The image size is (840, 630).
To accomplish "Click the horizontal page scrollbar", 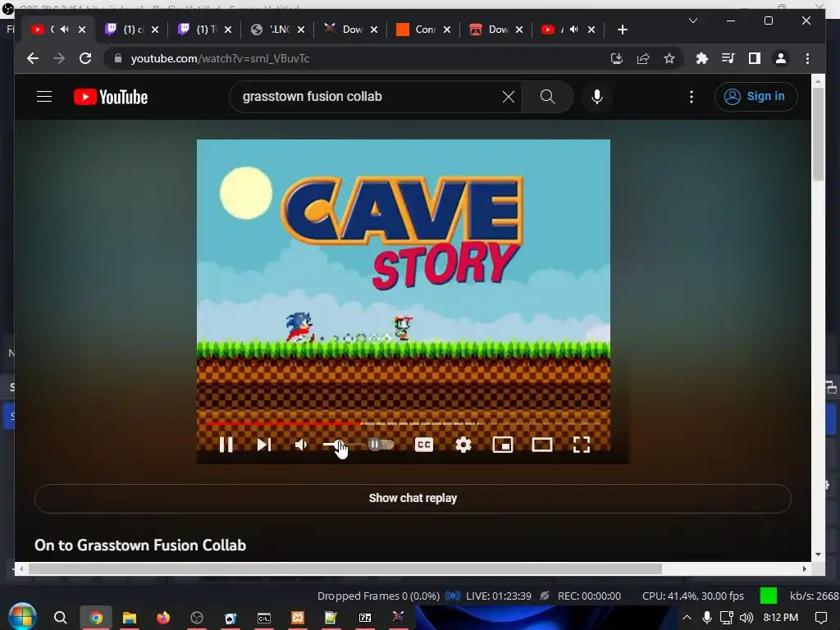I will point(345,568).
